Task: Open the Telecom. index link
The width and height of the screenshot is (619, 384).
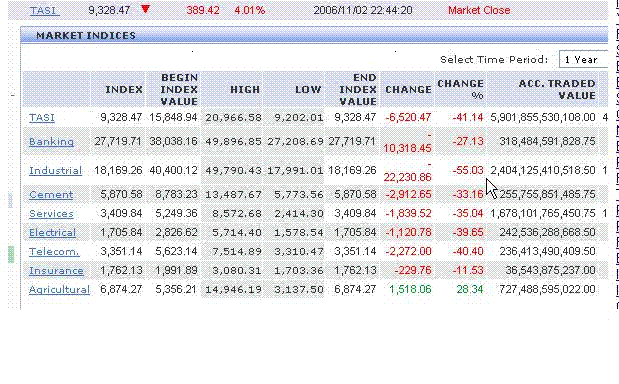Action: click(x=54, y=251)
